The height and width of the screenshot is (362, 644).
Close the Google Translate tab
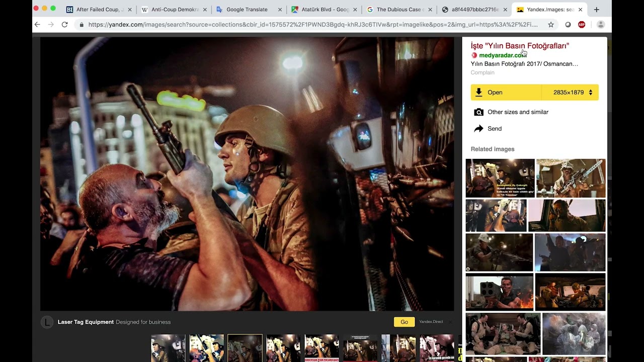tap(280, 9)
